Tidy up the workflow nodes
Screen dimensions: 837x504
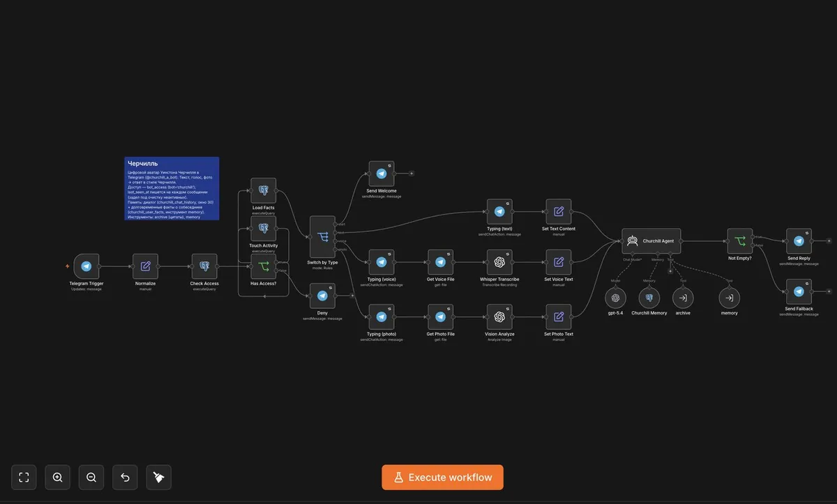158,478
